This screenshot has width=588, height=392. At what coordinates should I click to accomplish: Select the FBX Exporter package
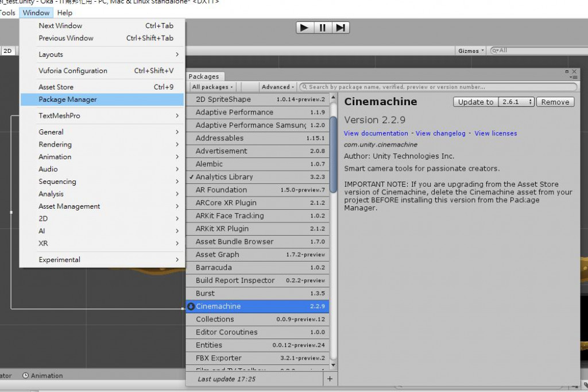pyautogui.click(x=258, y=358)
